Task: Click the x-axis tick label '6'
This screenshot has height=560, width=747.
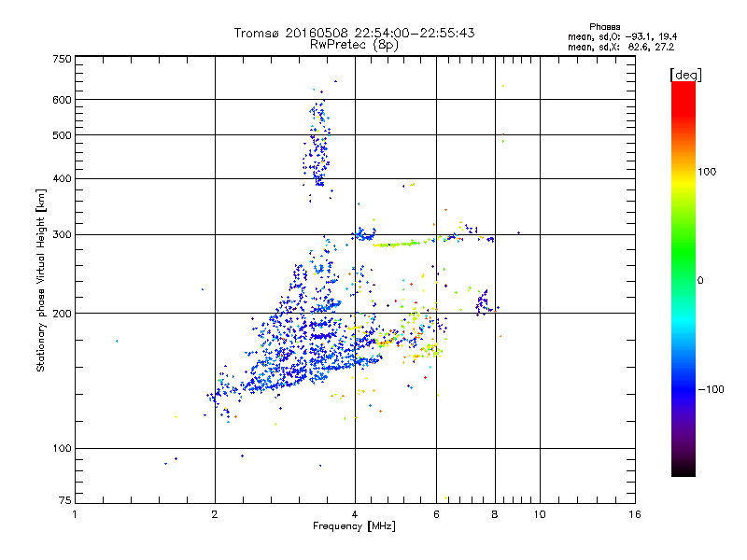Action: click(436, 514)
